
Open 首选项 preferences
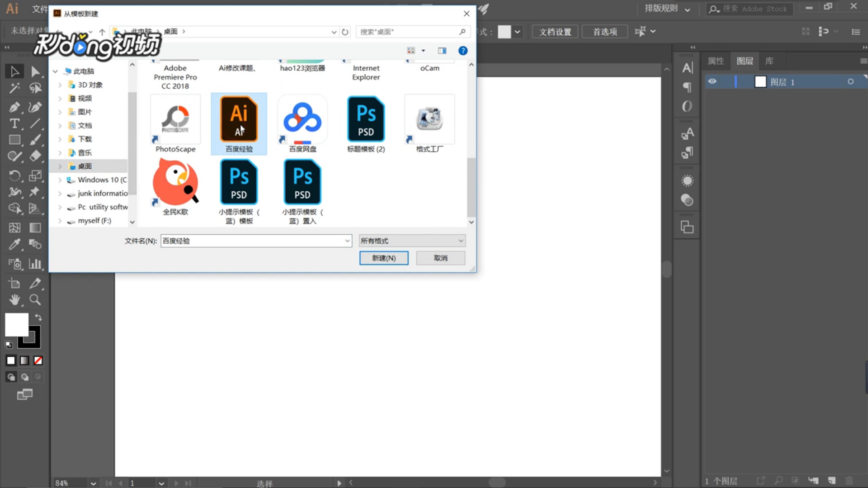[605, 32]
